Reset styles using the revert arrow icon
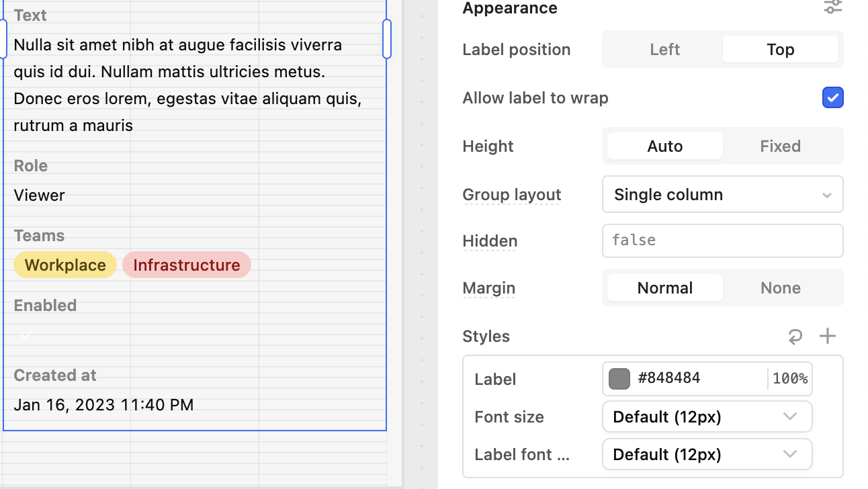The image size is (868, 489). [795, 337]
